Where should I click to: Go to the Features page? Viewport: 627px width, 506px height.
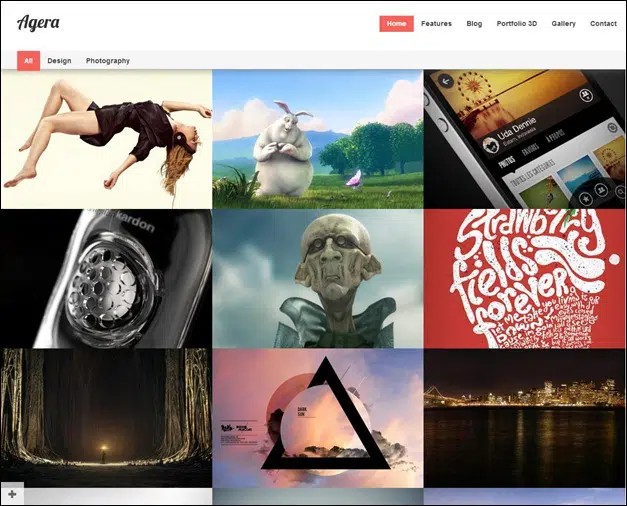coord(436,24)
